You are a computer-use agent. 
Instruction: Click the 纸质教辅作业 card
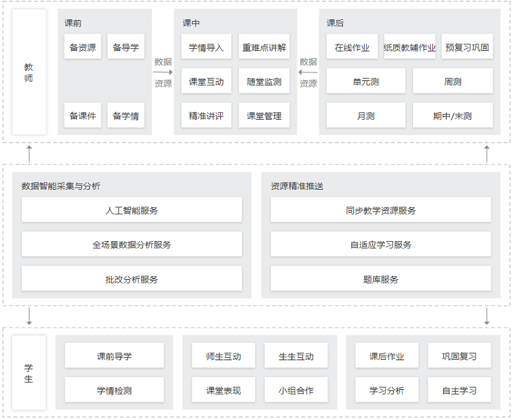click(x=410, y=47)
